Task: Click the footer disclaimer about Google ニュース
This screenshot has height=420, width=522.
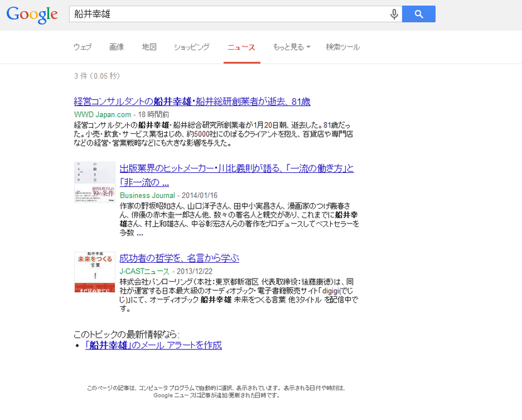Action: tap(216, 392)
